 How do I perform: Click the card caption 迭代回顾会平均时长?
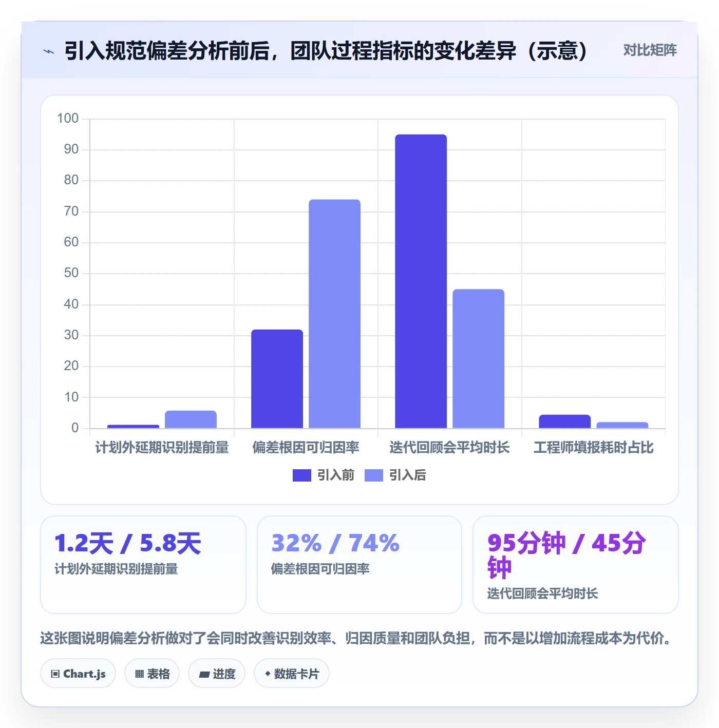542,593
